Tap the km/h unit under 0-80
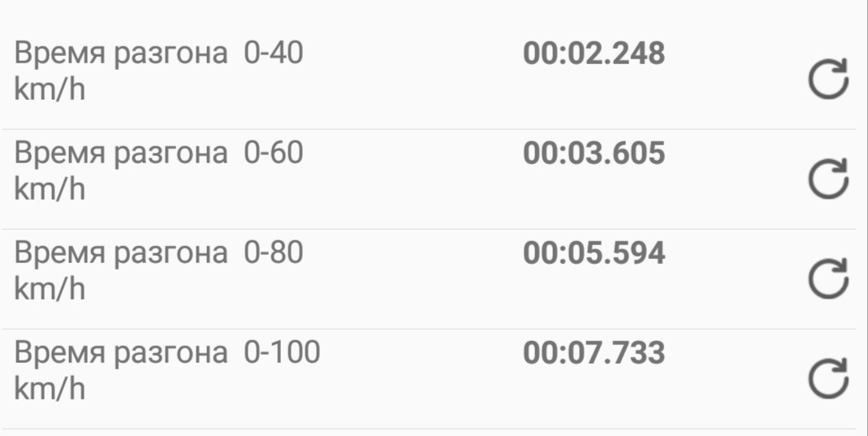The width and height of the screenshot is (868, 436). [50, 290]
